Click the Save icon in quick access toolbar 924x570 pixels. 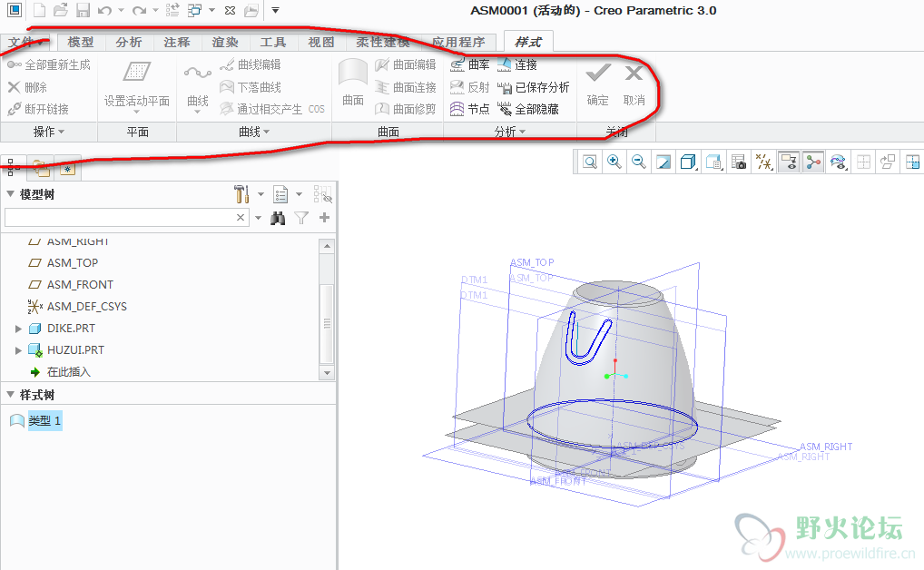point(83,10)
